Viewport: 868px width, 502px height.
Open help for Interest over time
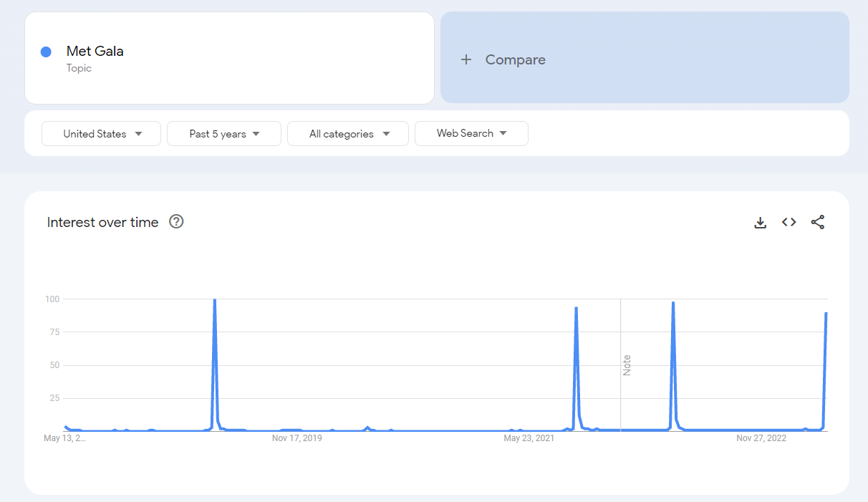click(x=176, y=222)
